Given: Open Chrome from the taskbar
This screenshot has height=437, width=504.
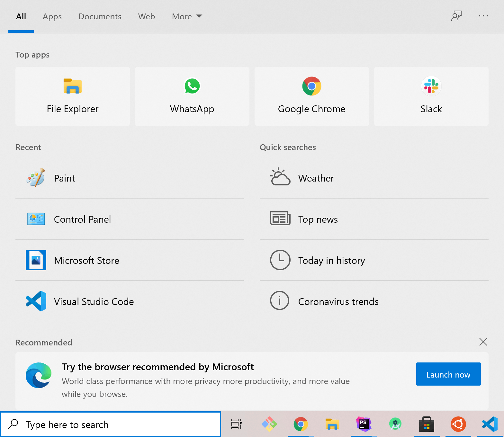Looking at the screenshot, I should (x=301, y=424).
